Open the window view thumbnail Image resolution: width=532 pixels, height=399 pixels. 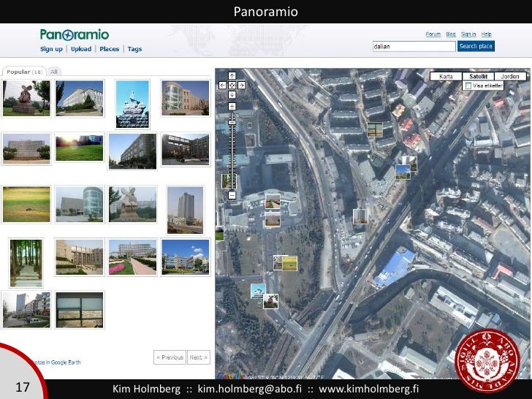[x=80, y=310]
